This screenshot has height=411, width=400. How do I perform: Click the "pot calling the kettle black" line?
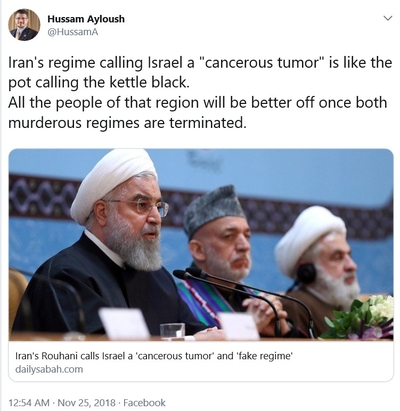[x=99, y=83]
